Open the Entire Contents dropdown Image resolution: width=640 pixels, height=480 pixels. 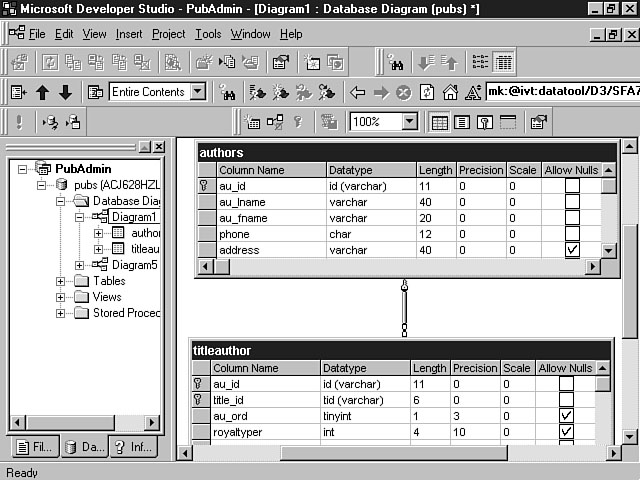coord(197,92)
